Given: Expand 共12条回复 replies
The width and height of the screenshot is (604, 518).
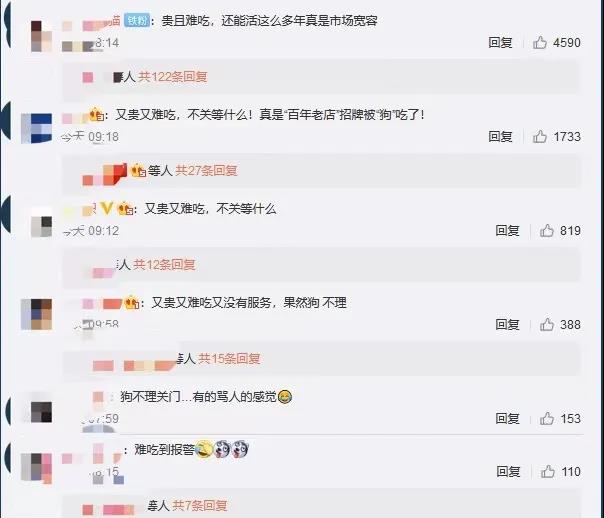Looking at the screenshot, I should coord(164,265).
